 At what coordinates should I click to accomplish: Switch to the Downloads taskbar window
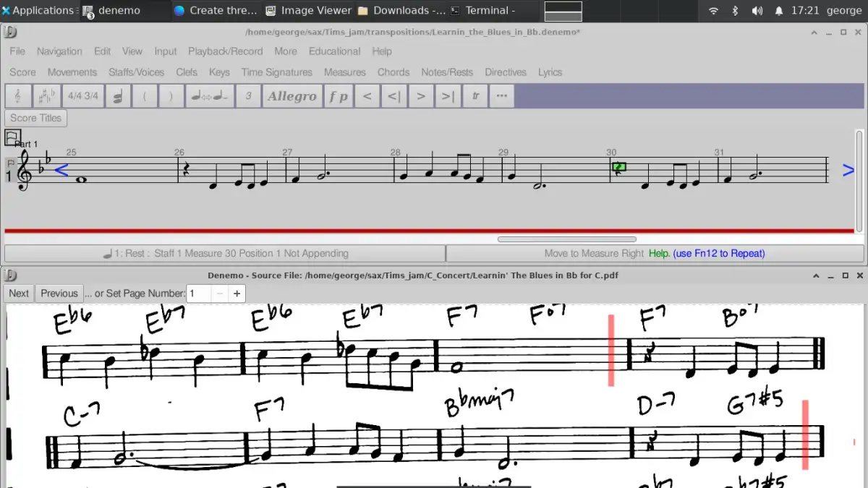(401, 10)
